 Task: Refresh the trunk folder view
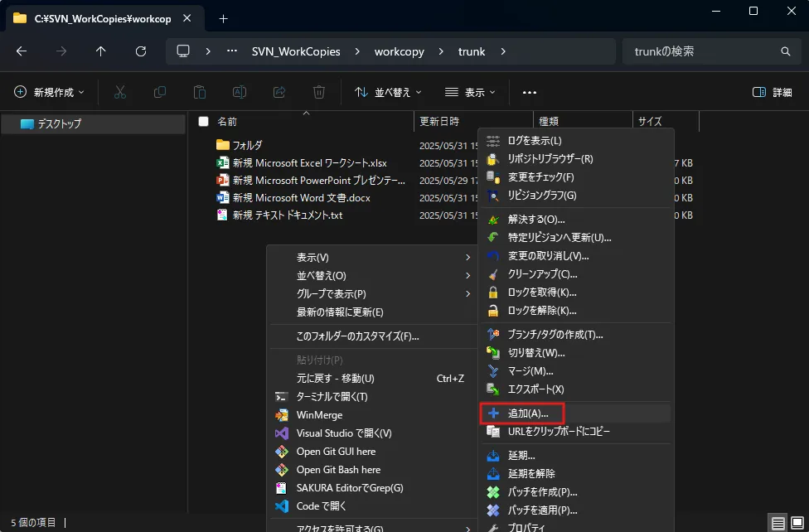click(x=141, y=51)
